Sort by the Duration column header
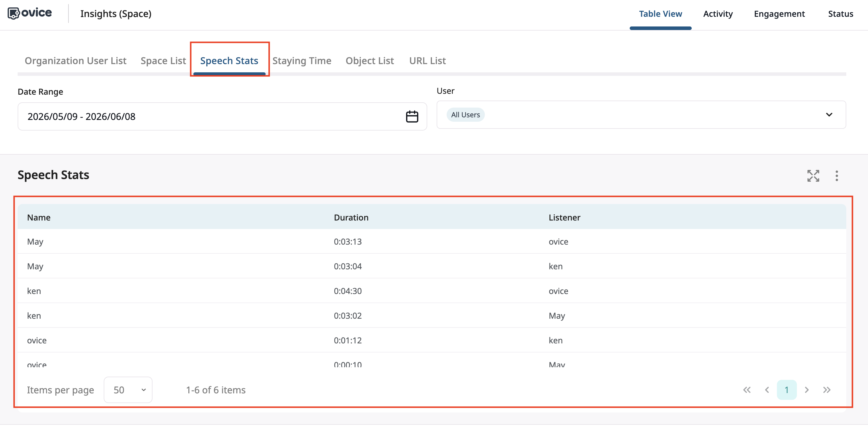 [351, 218]
